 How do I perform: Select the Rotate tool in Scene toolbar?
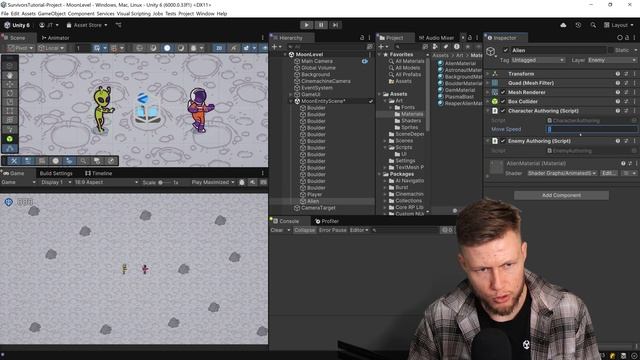(x=9, y=93)
